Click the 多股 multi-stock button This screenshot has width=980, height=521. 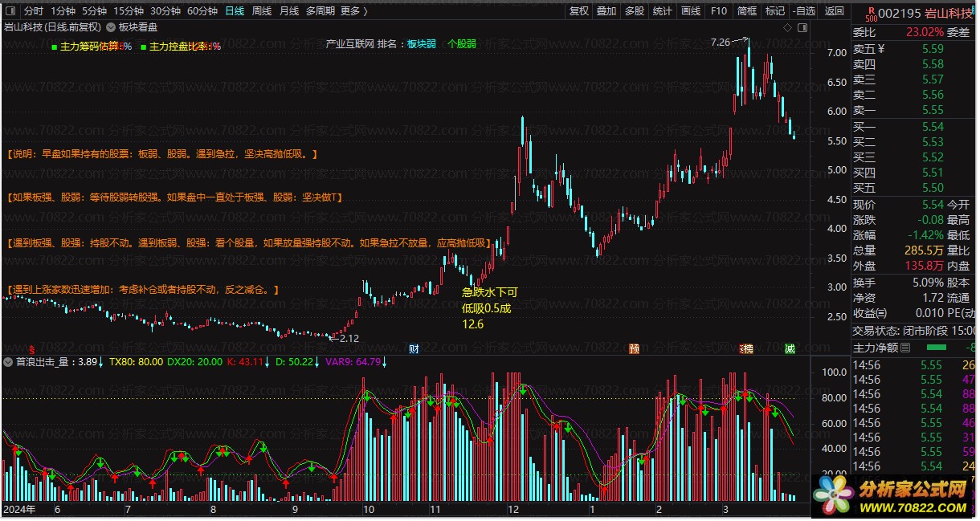(635, 11)
